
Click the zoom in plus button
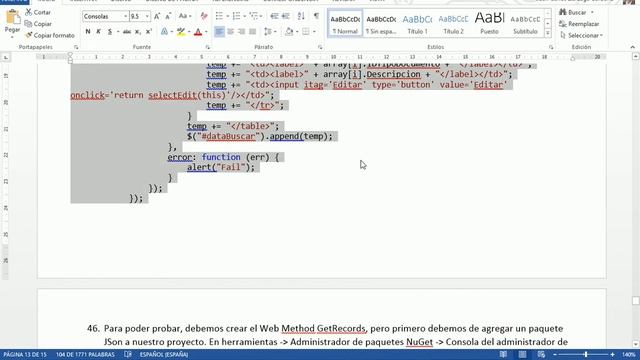pos(612,354)
